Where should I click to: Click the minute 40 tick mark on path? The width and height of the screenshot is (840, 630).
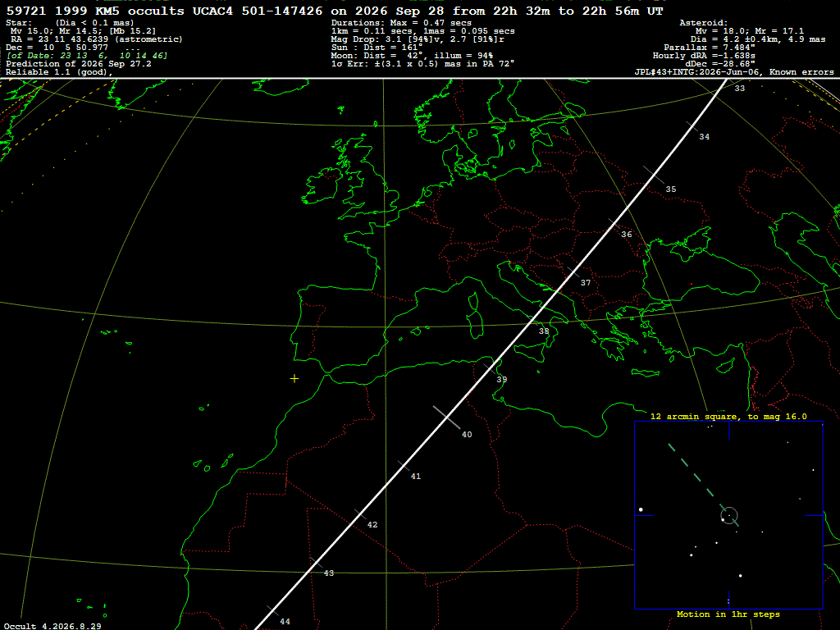(447, 418)
